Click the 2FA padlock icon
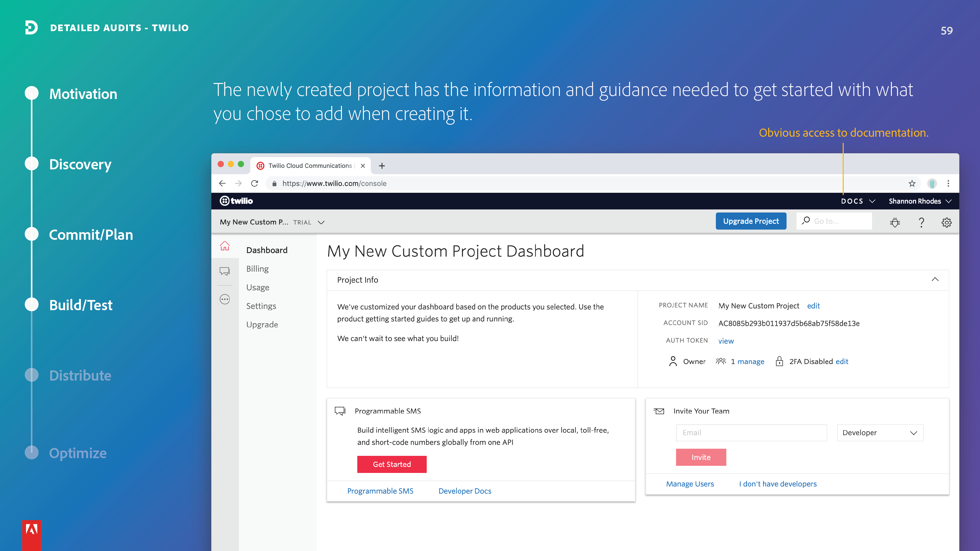 [779, 361]
